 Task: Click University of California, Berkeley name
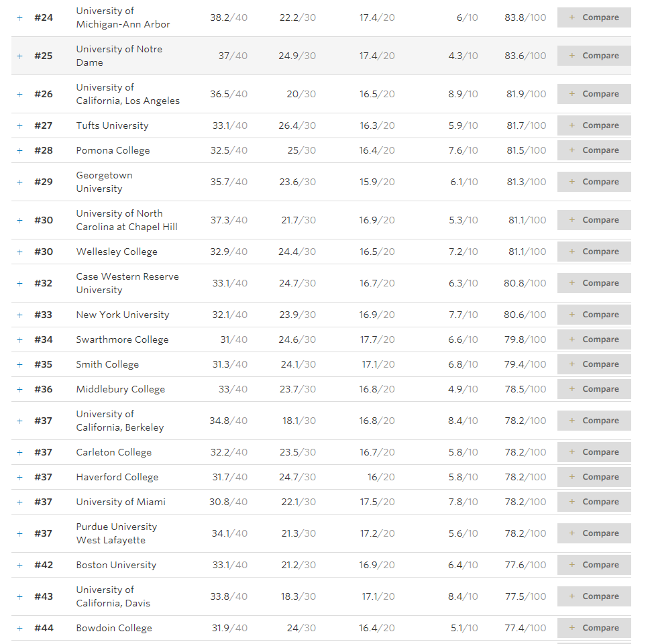coord(119,421)
